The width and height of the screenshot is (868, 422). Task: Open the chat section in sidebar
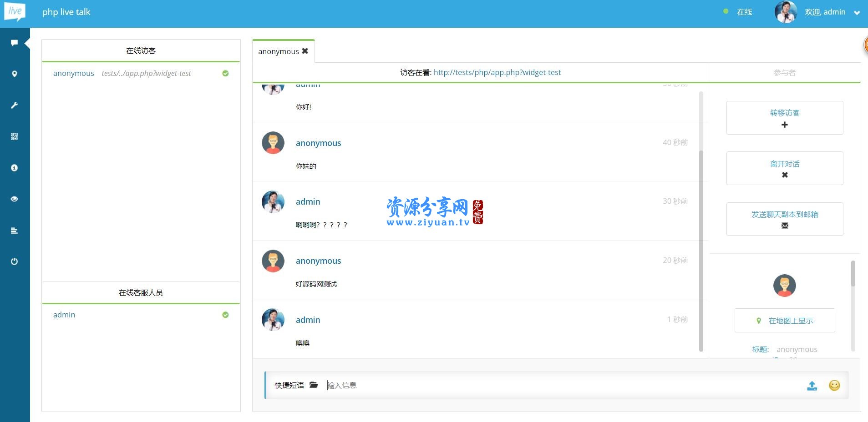click(14, 43)
